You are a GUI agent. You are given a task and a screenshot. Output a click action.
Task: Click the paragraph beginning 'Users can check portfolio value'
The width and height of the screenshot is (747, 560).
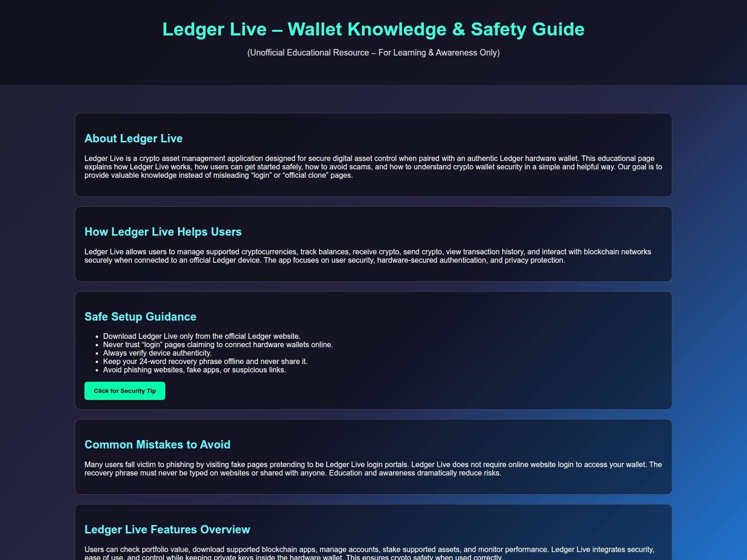click(x=370, y=553)
